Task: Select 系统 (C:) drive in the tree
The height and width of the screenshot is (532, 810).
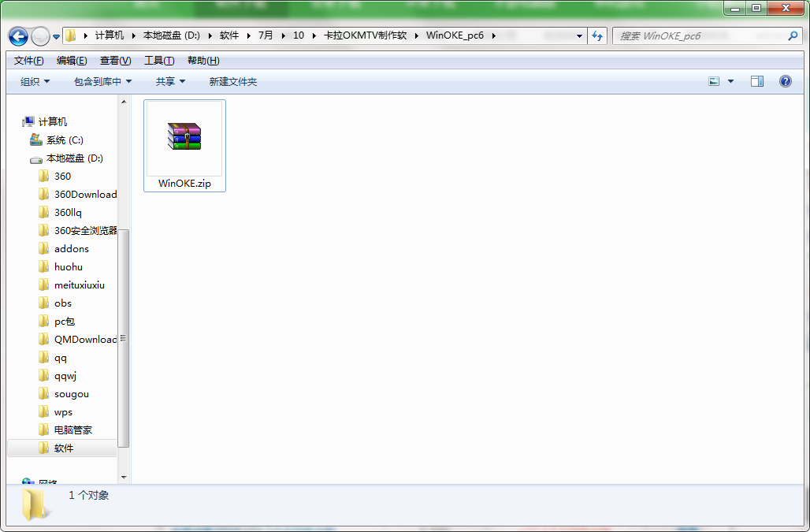Action: (65, 140)
